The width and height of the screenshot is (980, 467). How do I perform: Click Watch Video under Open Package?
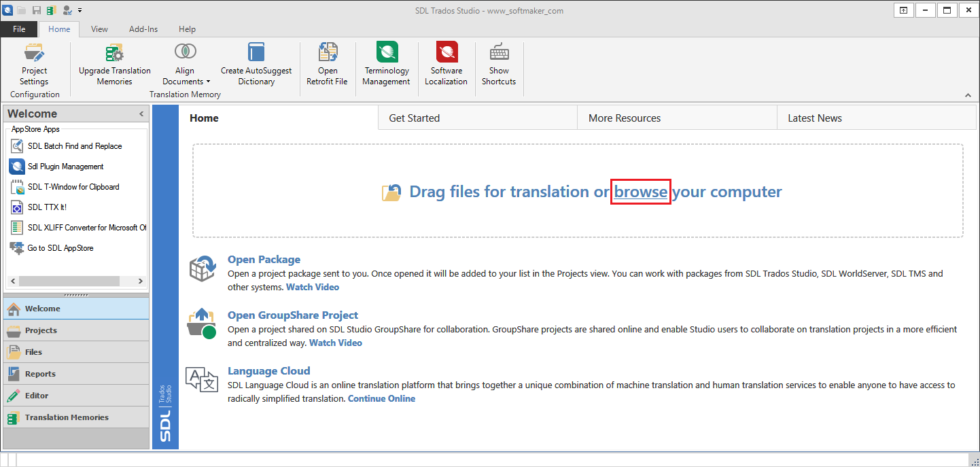point(313,287)
